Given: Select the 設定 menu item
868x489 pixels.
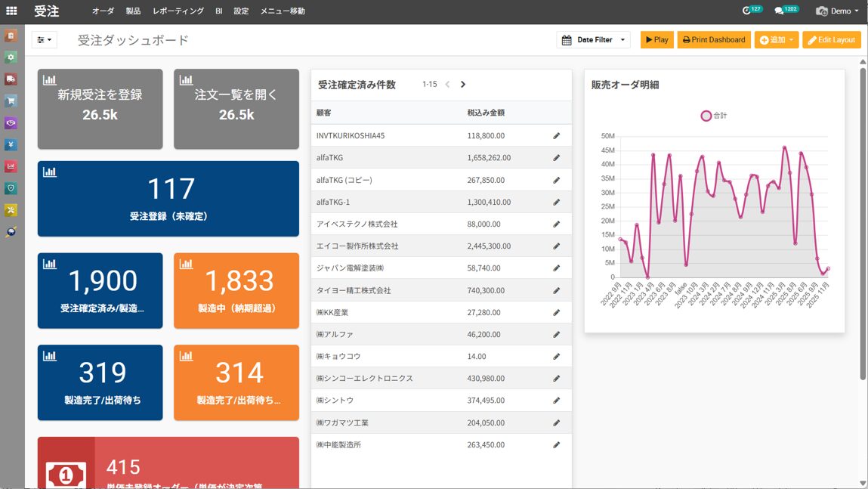Looking at the screenshot, I should [241, 11].
